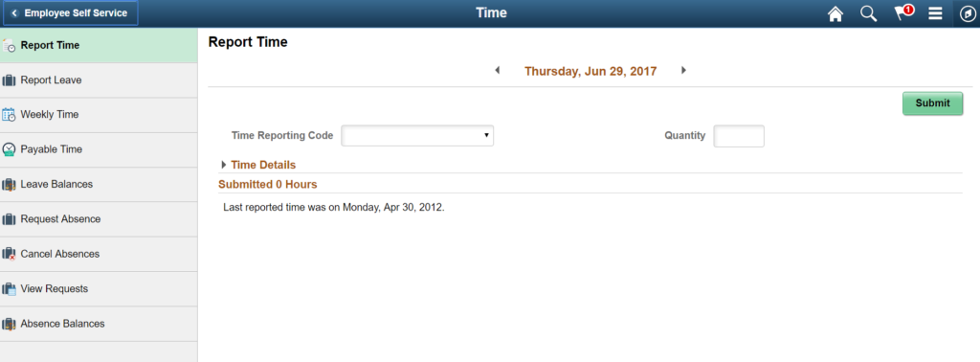The width and height of the screenshot is (980, 362).
Task: Click the green Submit button
Action: tap(932, 103)
